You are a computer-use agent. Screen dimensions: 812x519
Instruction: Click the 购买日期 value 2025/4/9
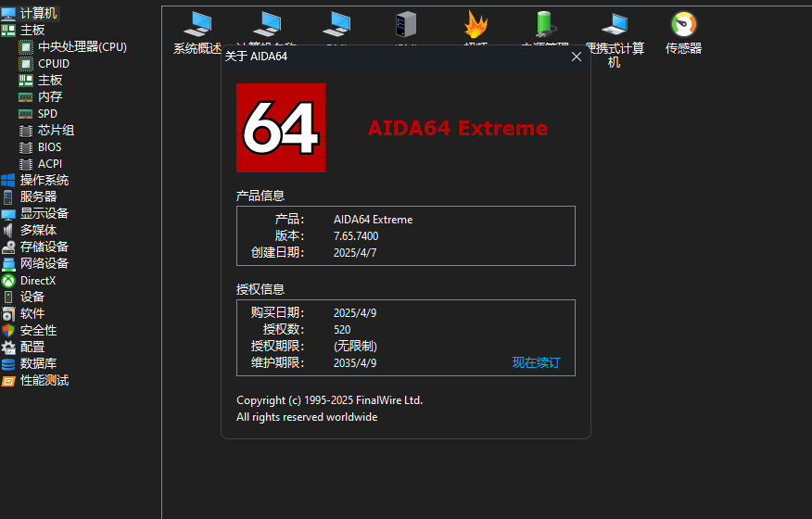pyautogui.click(x=355, y=313)
